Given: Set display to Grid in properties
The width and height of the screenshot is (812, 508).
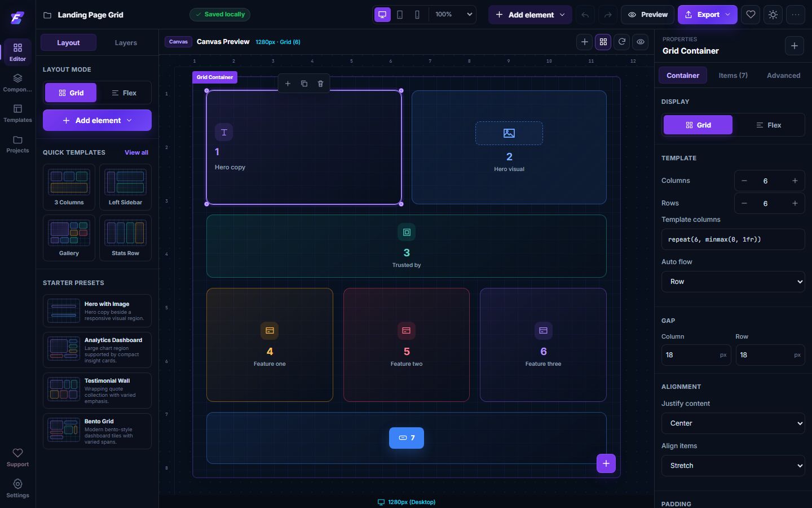Looking at the screenshot, I should point(698,125).
